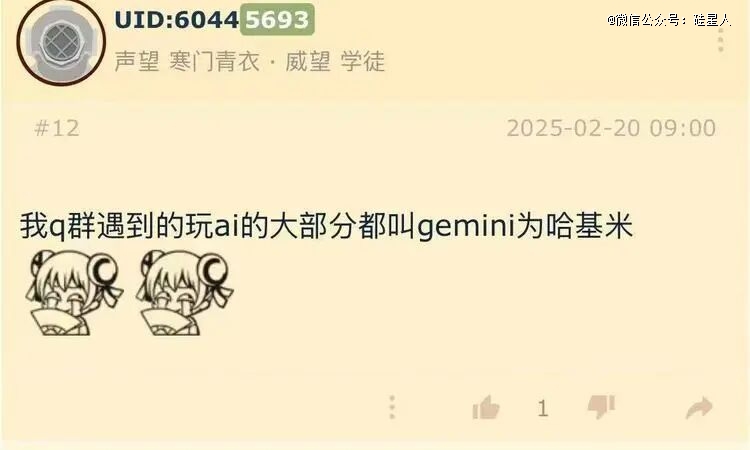Click the second laughing girl emoticon
The height and width of the screenshot is (450, 750).
(184, 292)
